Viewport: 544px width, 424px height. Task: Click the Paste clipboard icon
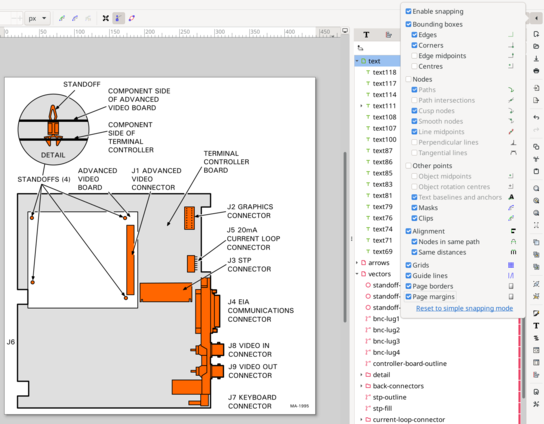point(536,171)
